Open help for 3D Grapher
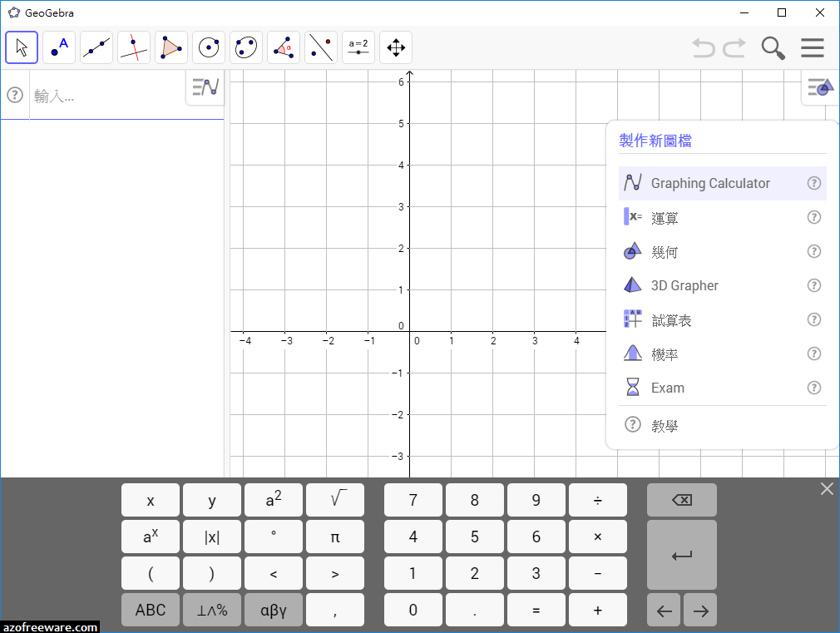Viewport: 840px width, 633px height. pos(813,285)
